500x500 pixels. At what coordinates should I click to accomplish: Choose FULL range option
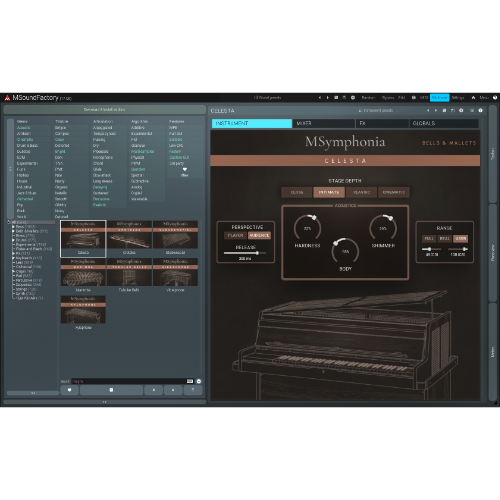[x=429, y=239]
